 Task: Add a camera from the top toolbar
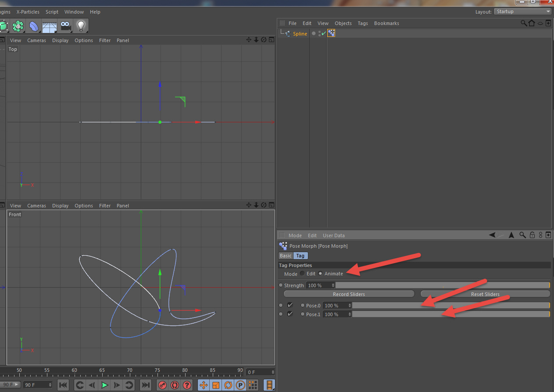[x=66, y=26]
